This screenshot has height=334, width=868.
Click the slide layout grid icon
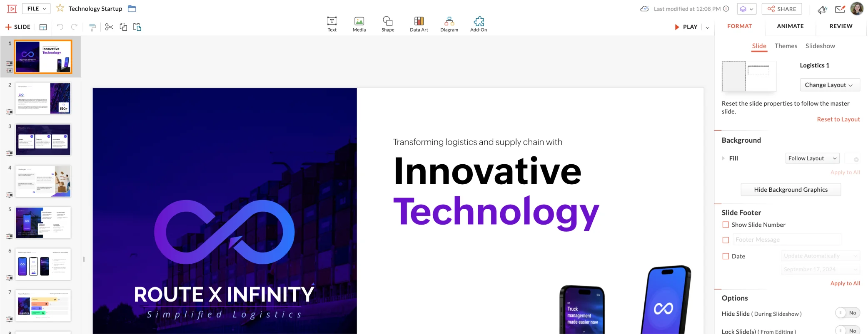pyautogui.click(x=43, y=27)
